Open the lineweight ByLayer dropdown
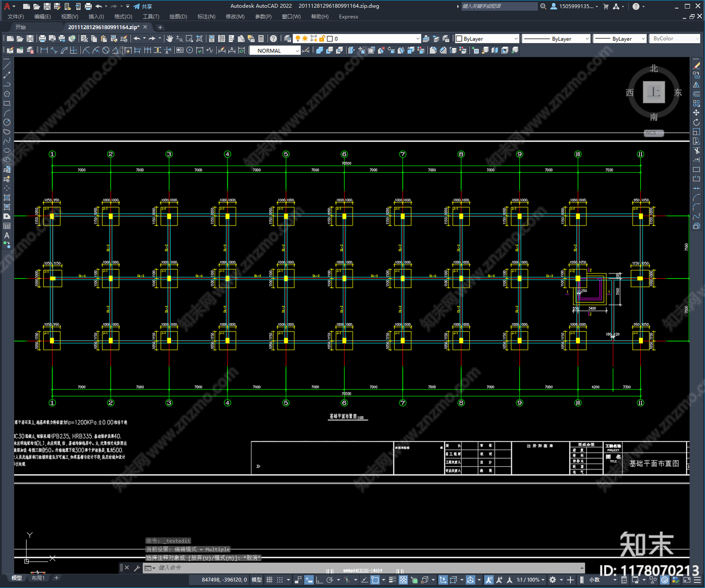The image size is (705, 588). [620, 39]
